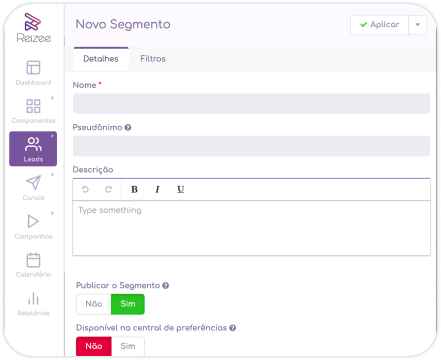
Task: Expand the Campanhas submenu arrow
Action: pos(52,213)
